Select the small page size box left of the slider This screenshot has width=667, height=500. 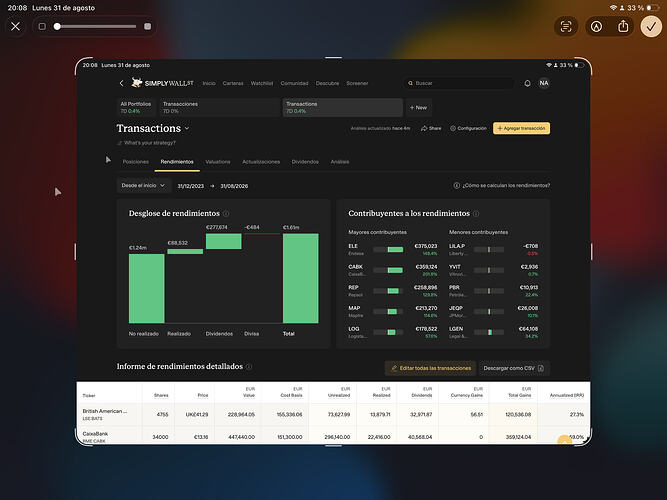pos(42,26)
